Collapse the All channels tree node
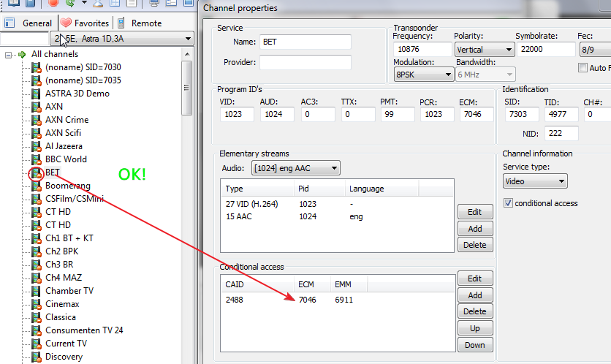611x364 pixels. point(9,55)
